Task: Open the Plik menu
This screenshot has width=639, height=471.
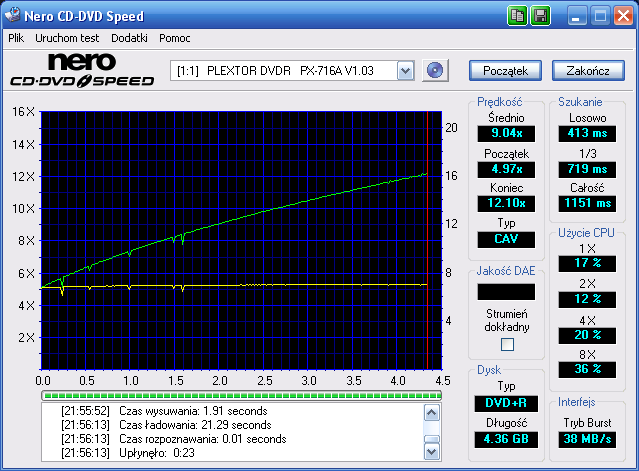Action: click(16, 38)
